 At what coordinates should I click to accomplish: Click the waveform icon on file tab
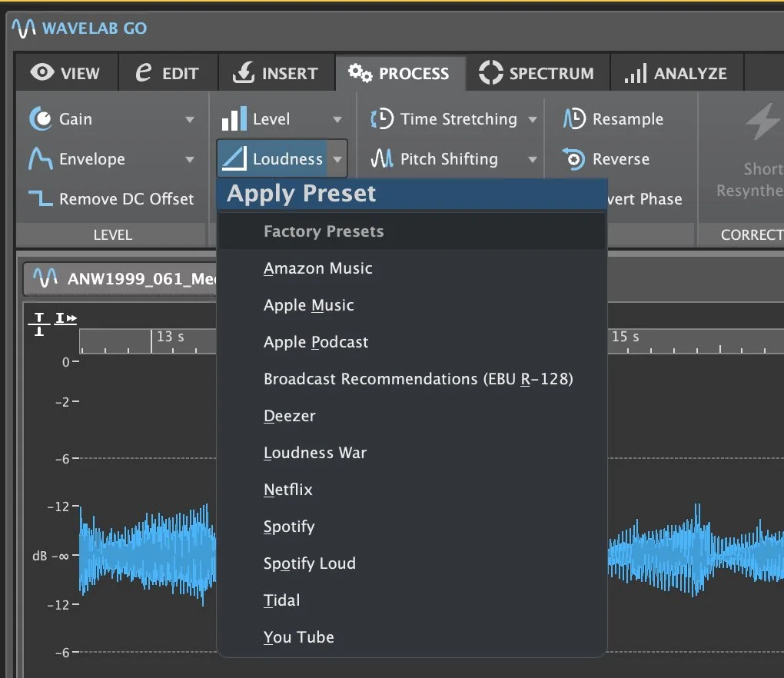point(45,278)
